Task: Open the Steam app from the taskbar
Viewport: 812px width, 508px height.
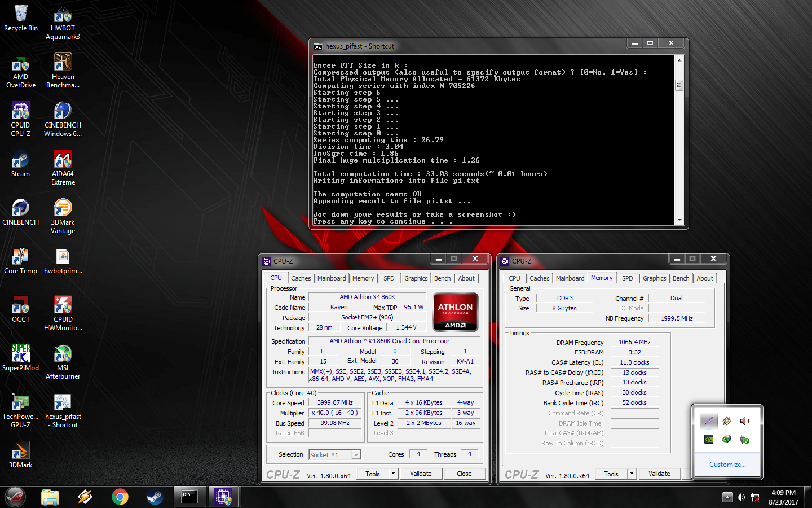Action: click(x=155, y=497)
